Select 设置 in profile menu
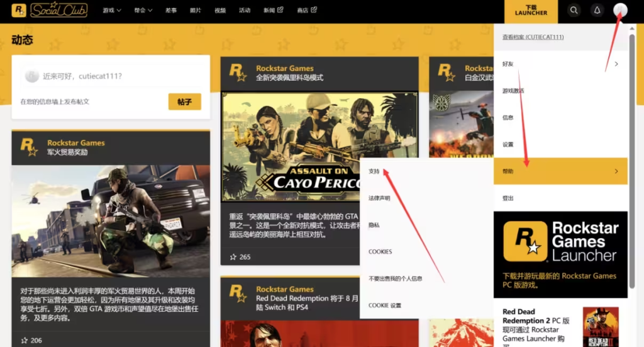Viewport: 644px width, 347px height. [560, 144]
